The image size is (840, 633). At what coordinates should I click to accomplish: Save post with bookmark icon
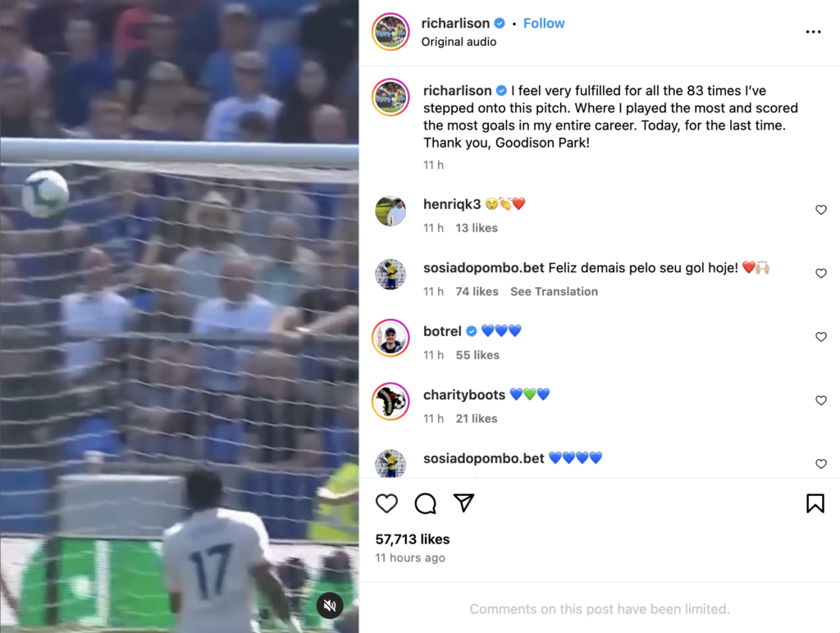coord(815,503)
